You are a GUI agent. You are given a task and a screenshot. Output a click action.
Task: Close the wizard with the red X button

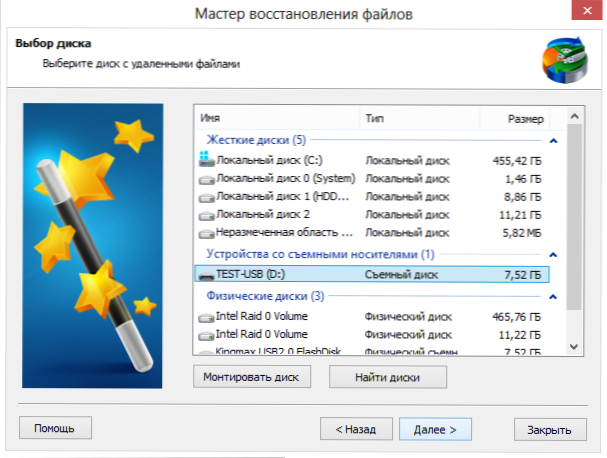(587, 10)
